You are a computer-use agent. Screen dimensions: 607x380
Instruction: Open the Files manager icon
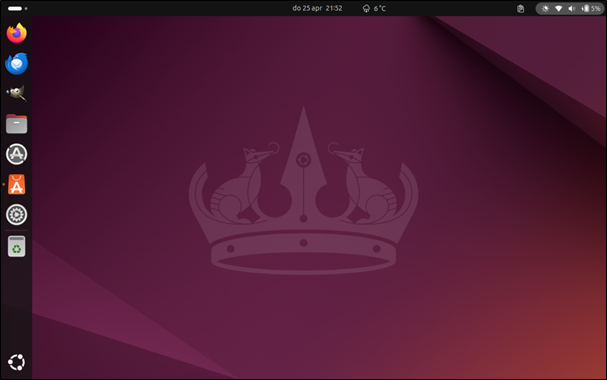(17, 124)
